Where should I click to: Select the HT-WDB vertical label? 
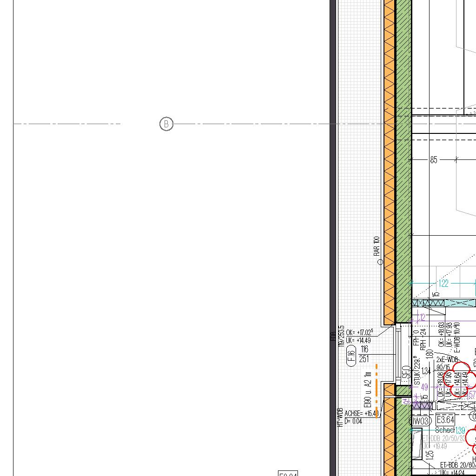(340, 418)
